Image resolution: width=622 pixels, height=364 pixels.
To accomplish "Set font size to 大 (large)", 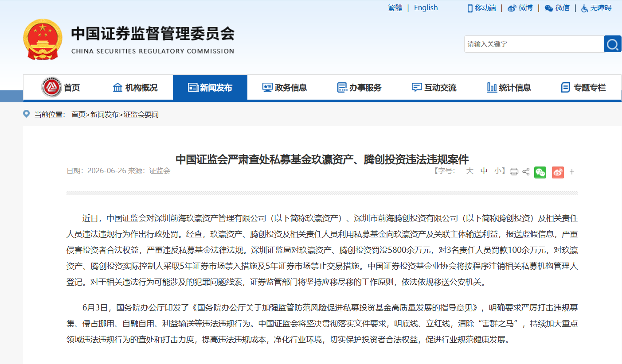I will point(469,171).
